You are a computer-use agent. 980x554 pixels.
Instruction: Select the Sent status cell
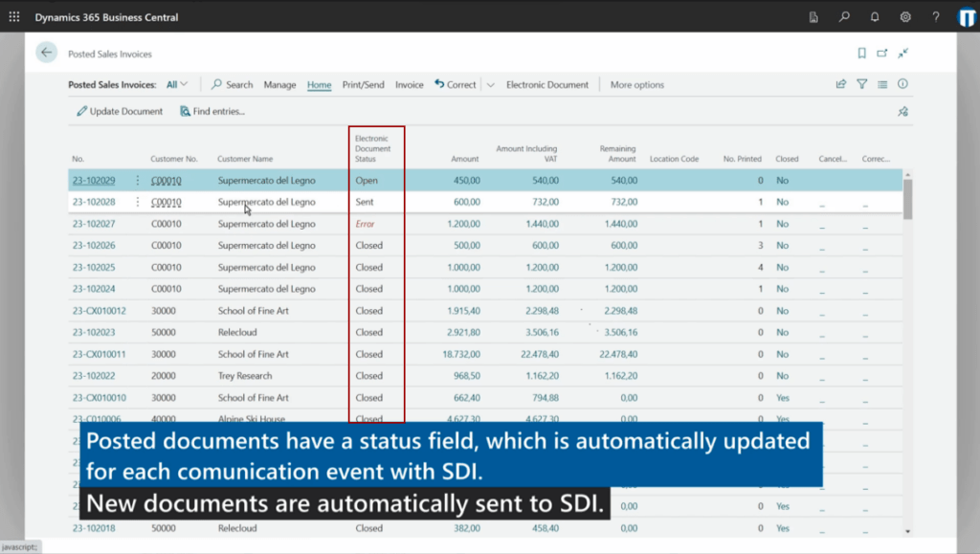click(x=365, y=202)
